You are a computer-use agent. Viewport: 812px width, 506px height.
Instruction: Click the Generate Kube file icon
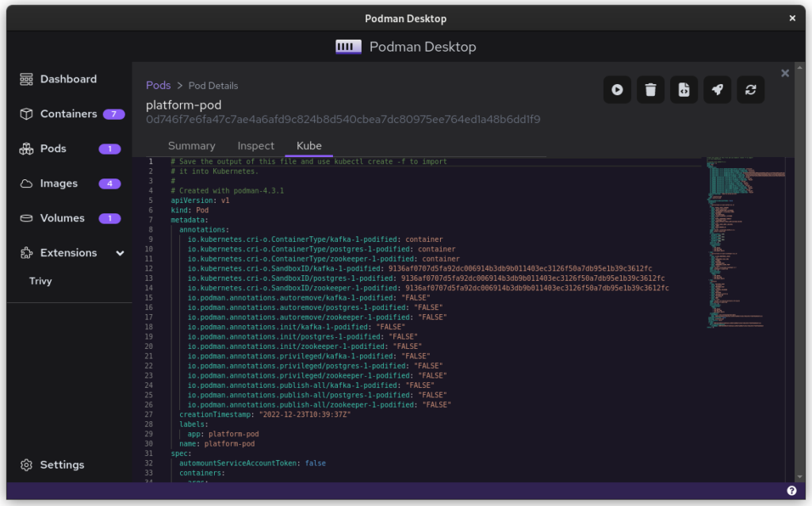[684, 90]
